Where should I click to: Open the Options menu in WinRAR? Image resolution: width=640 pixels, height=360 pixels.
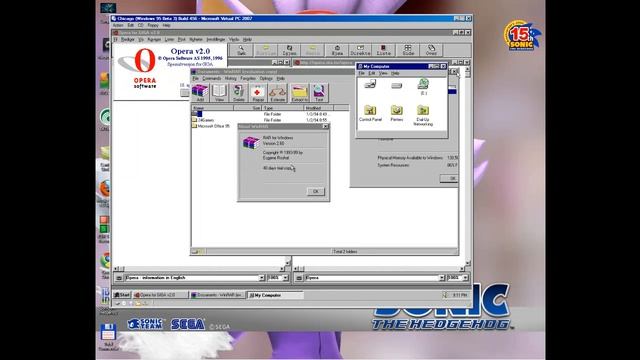pyautogui.click(x=266, y=78)
